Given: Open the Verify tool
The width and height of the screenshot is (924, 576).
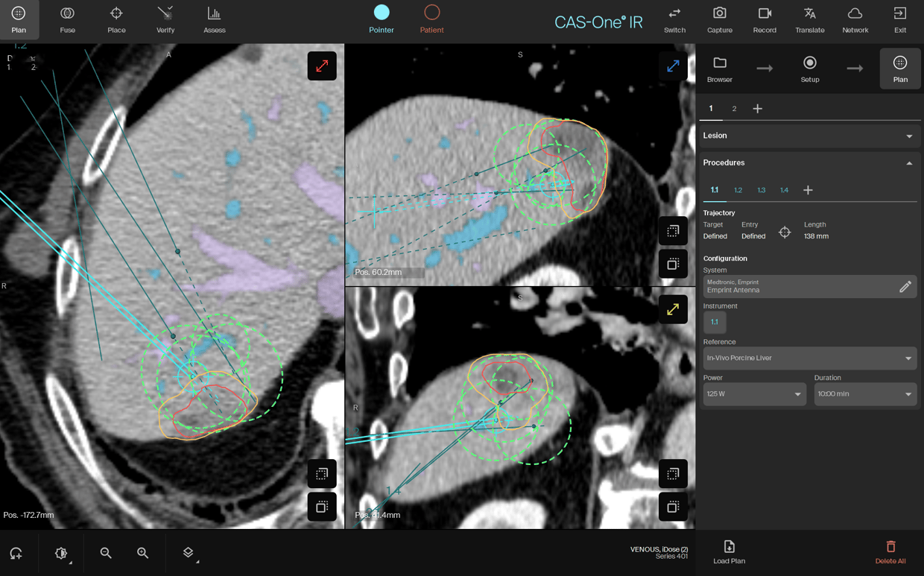Looking at the screenshot, I should pos(165,19).
